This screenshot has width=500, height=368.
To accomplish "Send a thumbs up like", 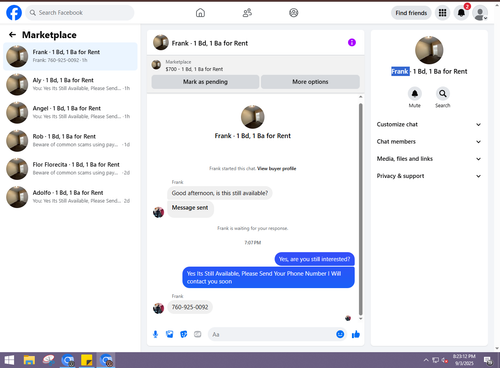I will tap(356, 334).
